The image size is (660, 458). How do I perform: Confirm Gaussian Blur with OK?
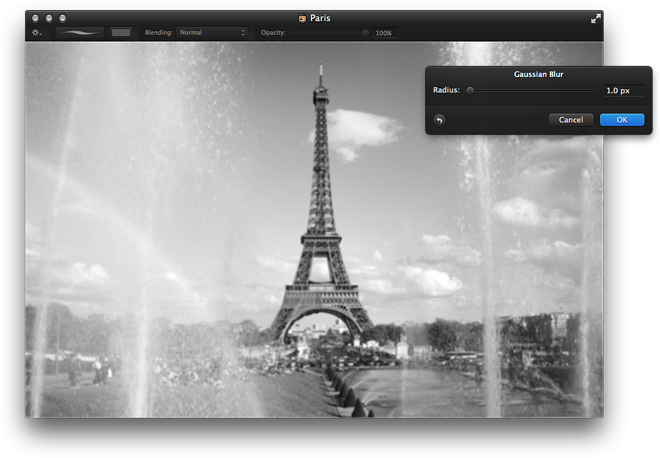pos(622,120)
